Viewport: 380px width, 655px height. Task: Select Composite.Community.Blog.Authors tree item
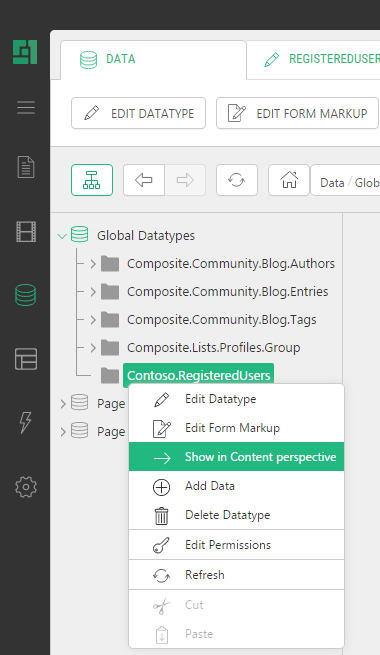[x=231, y=264]
